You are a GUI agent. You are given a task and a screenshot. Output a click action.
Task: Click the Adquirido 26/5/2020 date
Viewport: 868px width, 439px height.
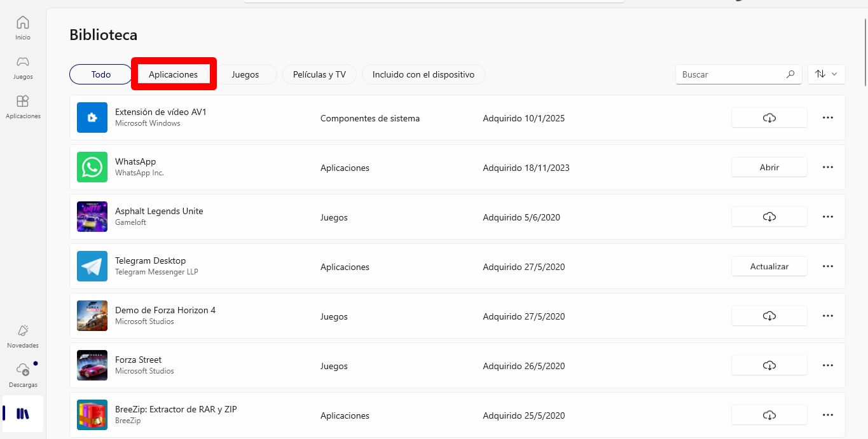click(524, 366)
